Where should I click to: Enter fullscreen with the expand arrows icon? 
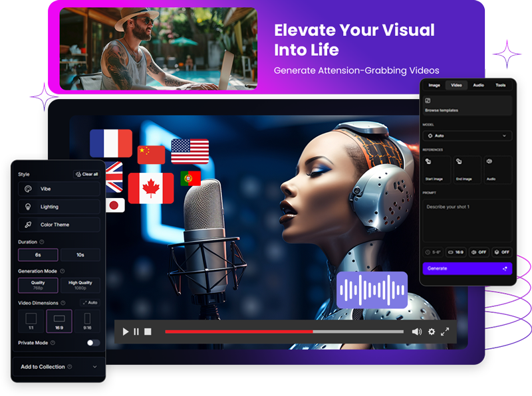point(445,332)
